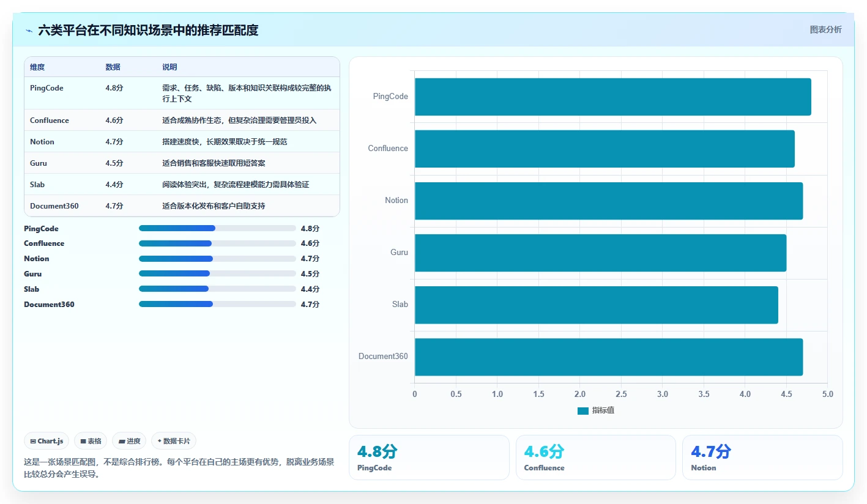Click the Slab progress bar in the progress list
The image size is (867, 504).
point(217,289)
